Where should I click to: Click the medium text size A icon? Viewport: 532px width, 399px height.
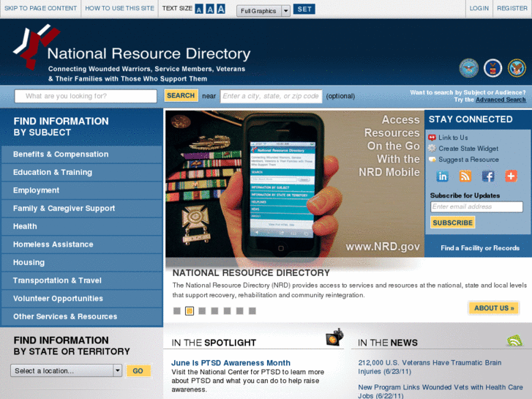click(210, 10)
